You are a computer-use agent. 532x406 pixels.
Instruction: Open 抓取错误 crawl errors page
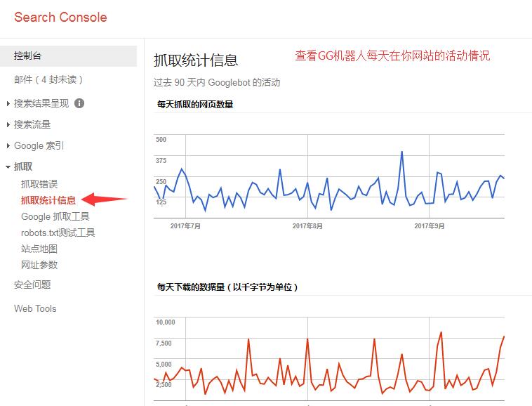(x=39, y=184)
